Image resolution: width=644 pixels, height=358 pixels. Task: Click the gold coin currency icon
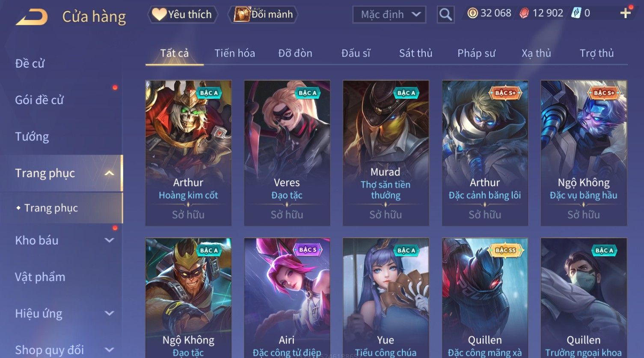(x=472, y=13)
